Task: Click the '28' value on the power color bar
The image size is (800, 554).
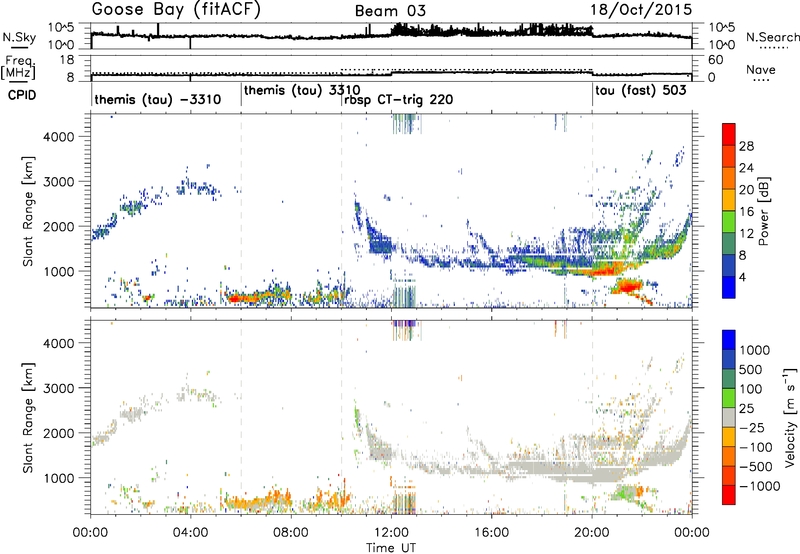Action: [x=746, y=146]
